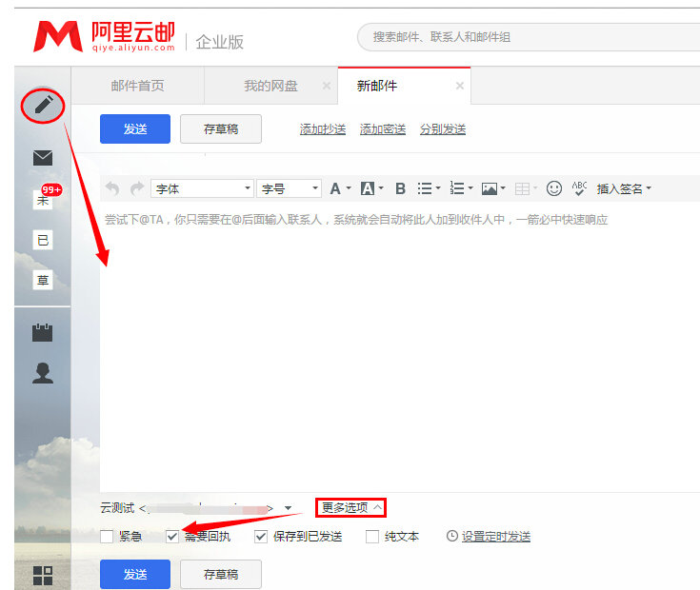
Task: Click the top 发送 send button
Action: pyautogui.click(x=135, y=128)
